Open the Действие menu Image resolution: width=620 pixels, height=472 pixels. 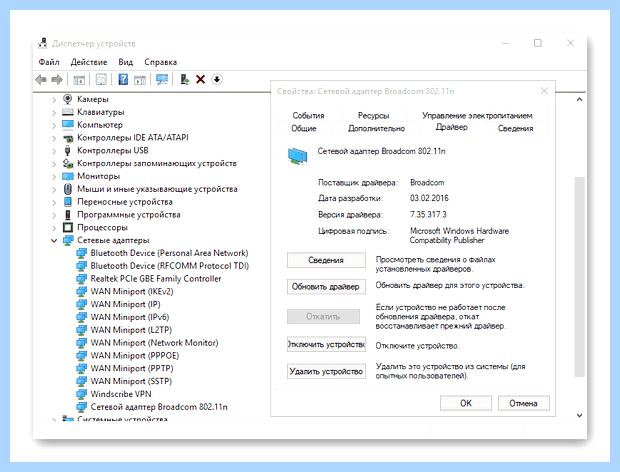click(x=89, y=62)
